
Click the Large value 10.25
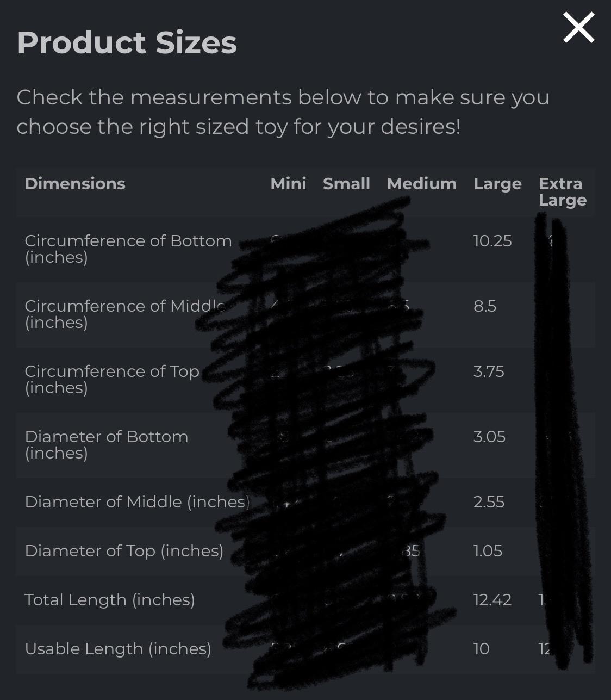[492, 241]
